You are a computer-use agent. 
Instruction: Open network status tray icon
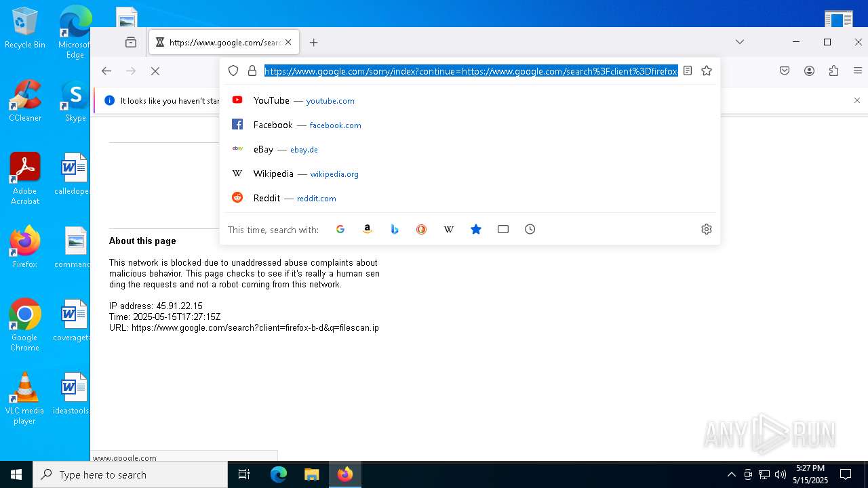(764, 474)
